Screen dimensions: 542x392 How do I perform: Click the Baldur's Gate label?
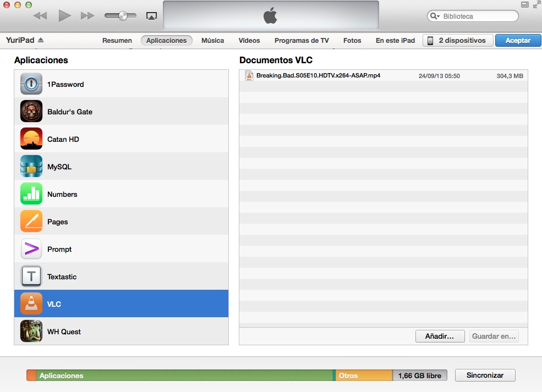(70, 112)
